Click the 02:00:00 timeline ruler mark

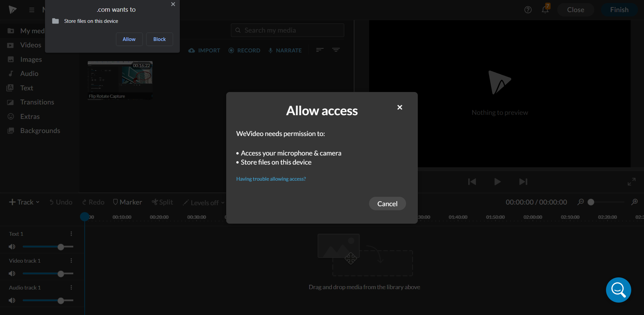coord(533,217)
